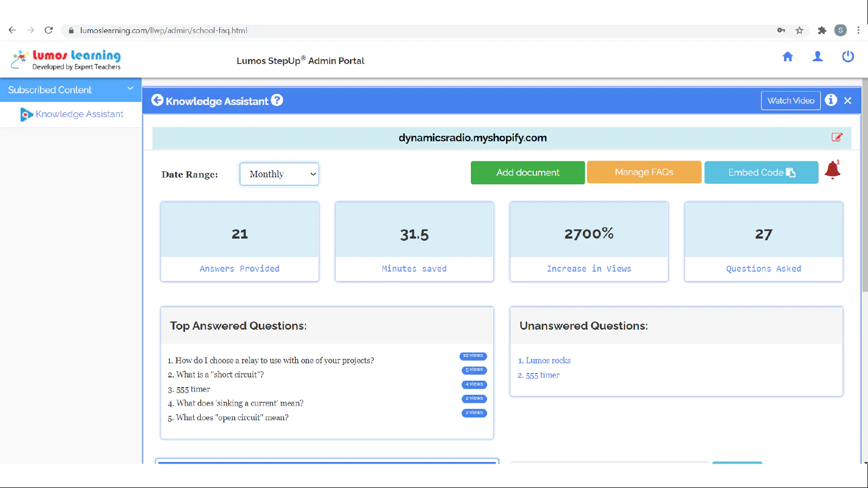
Task: Click the back arrow beside Knowledge Assistant title
Action: click(157, 100)
